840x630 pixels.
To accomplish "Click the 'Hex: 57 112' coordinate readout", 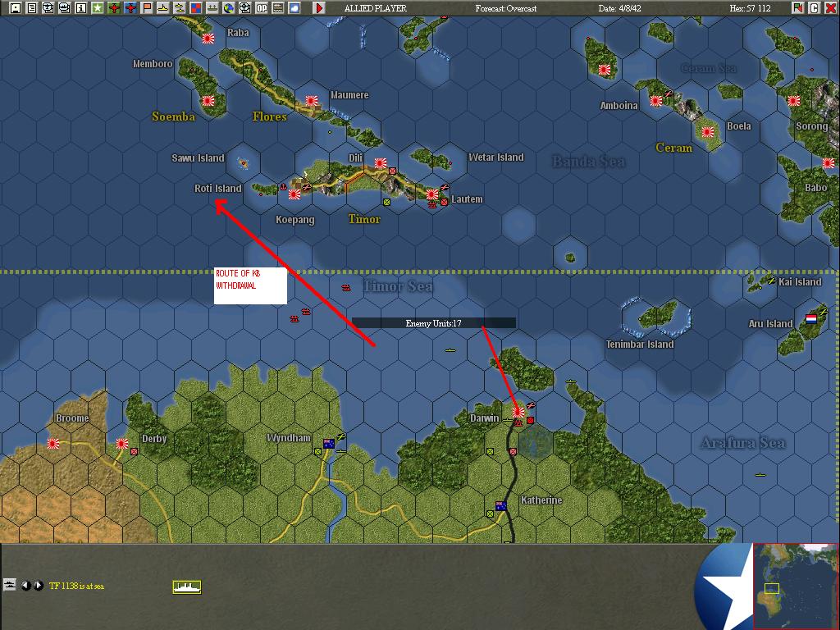I will [750, 8].
